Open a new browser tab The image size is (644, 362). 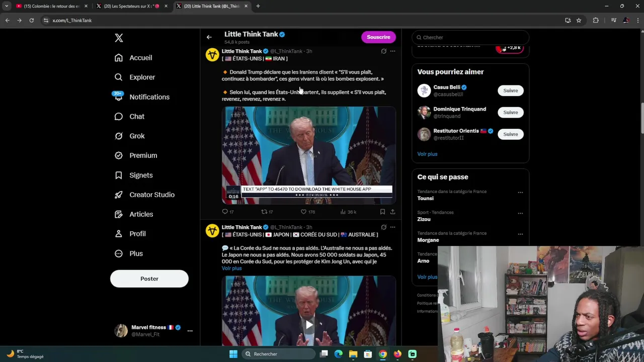(258, 6)
